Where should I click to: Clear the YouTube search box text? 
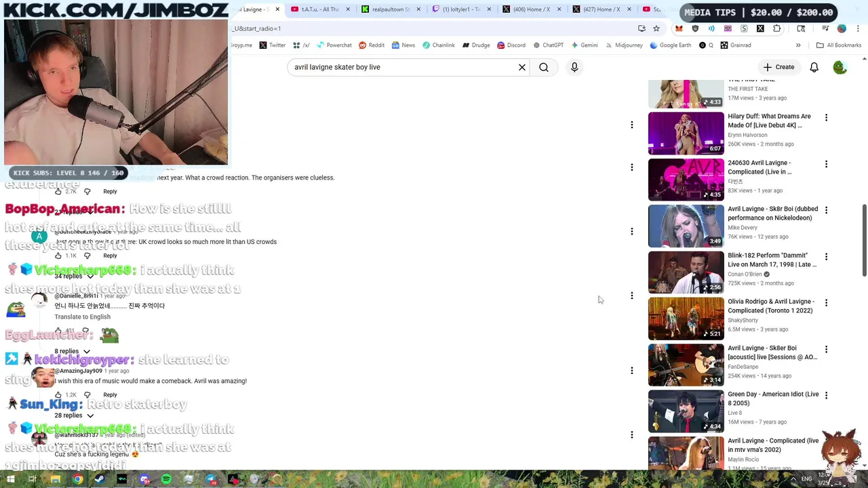click(522, 67)
